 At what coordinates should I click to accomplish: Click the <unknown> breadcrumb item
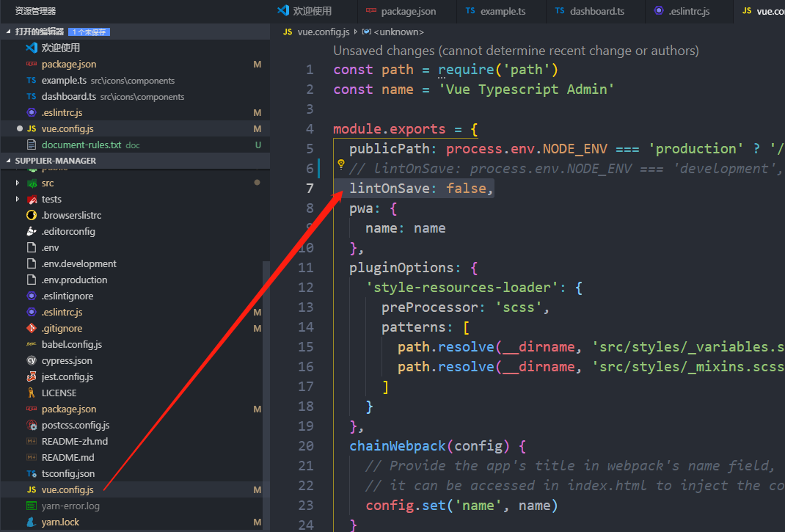[x=392, y=32]
